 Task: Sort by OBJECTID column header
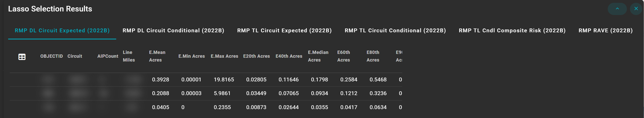(51, 56)
